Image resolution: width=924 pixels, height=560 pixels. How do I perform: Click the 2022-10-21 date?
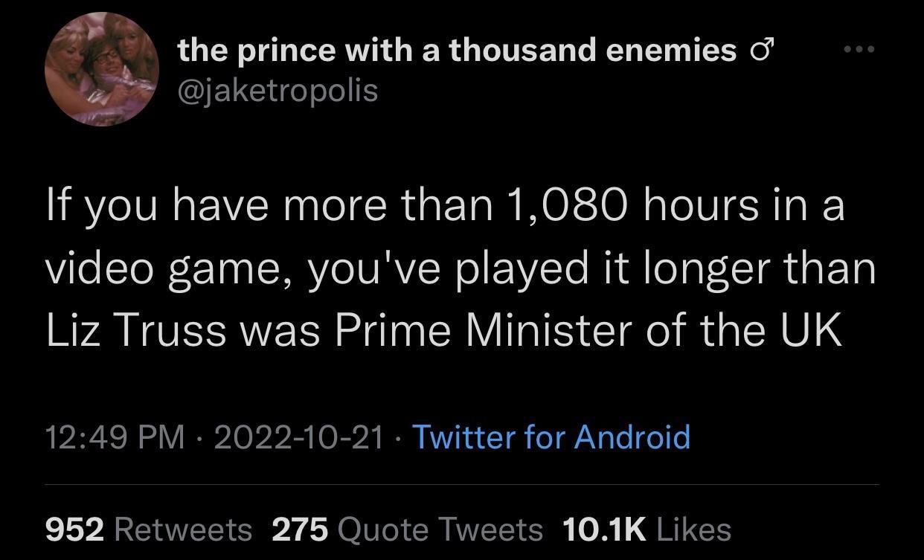point(298,437)
